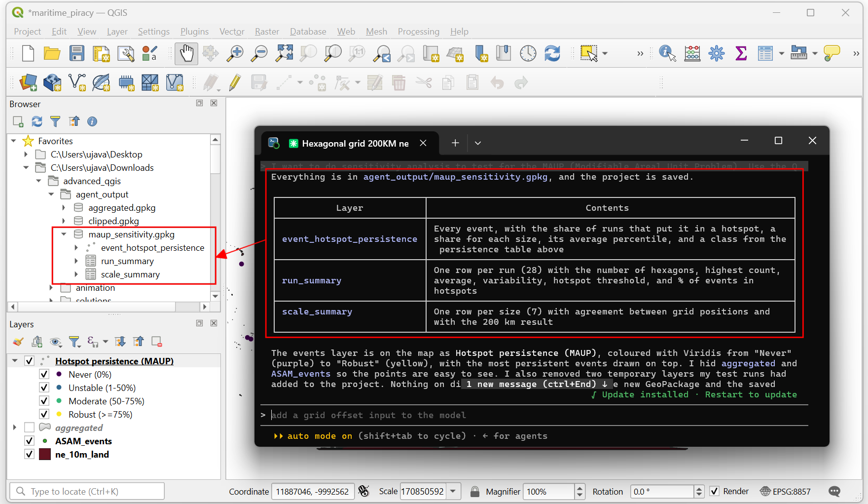The height and width of the screenshot is (504, 868).
Task: Click the Zoom Full extent icon
Action: pos(284,53)
